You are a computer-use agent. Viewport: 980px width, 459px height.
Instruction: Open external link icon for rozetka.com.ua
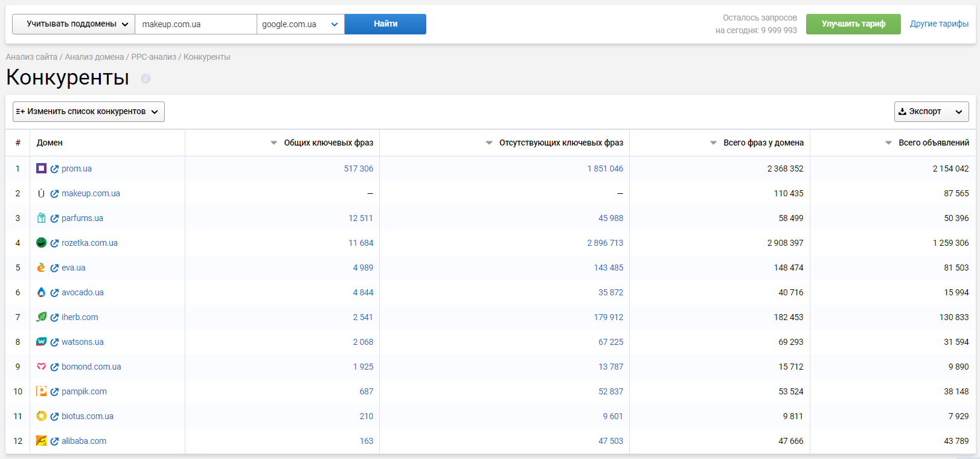[54, 243]
